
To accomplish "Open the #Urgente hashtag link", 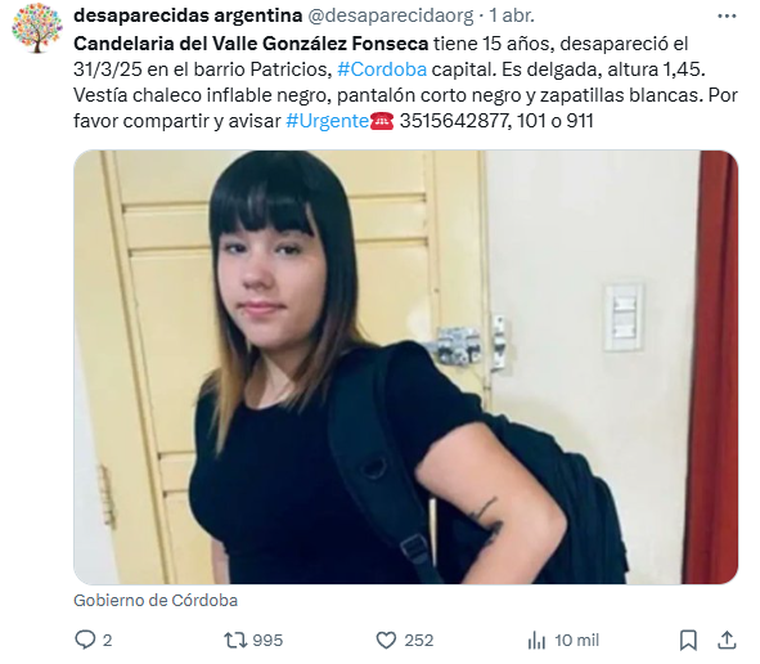I will point(327,121).
